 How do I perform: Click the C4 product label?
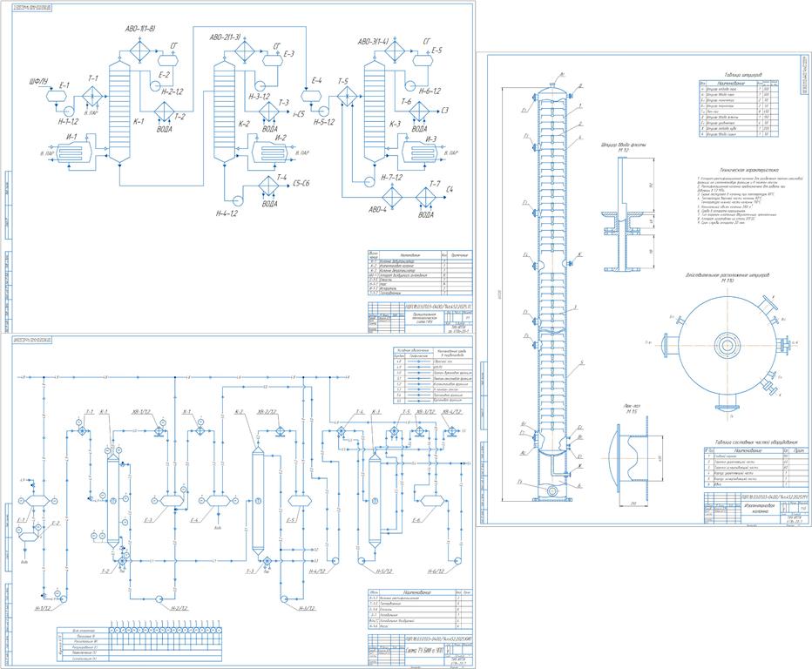click(450, 191)
